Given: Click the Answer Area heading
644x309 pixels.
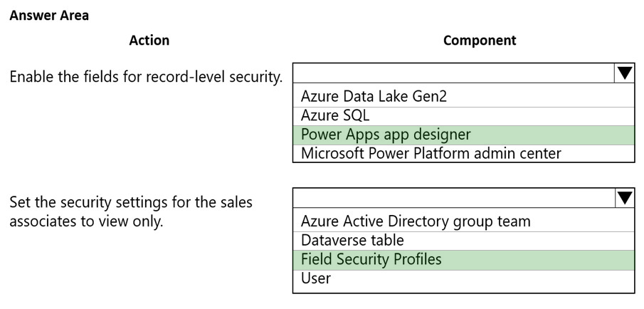Looking at the screenshot, I should coord(49,16).
